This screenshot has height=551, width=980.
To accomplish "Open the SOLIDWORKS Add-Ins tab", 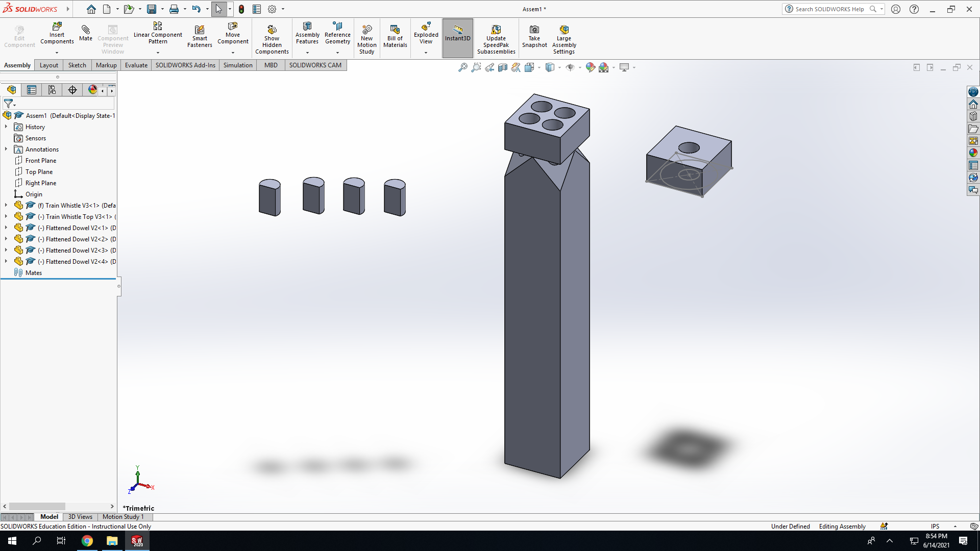I will pyautogui.click(x=185, y=65).
